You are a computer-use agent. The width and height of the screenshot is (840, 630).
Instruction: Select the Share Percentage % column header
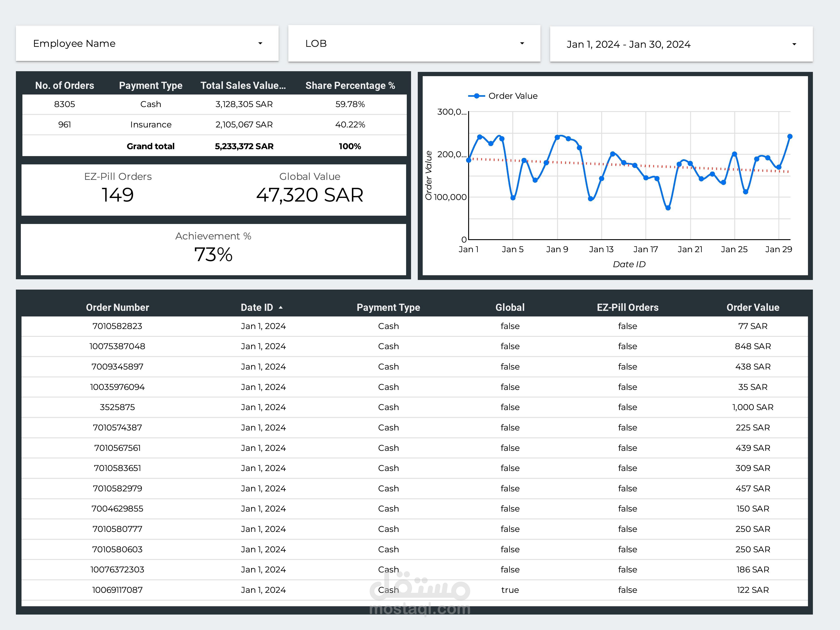point(350,86)
